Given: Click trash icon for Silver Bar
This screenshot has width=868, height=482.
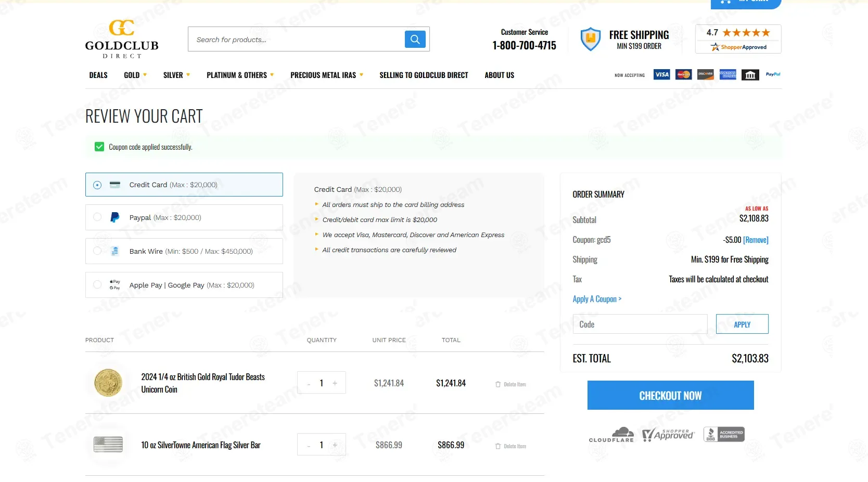Looking at the screenshot, I should pos(498,446).
